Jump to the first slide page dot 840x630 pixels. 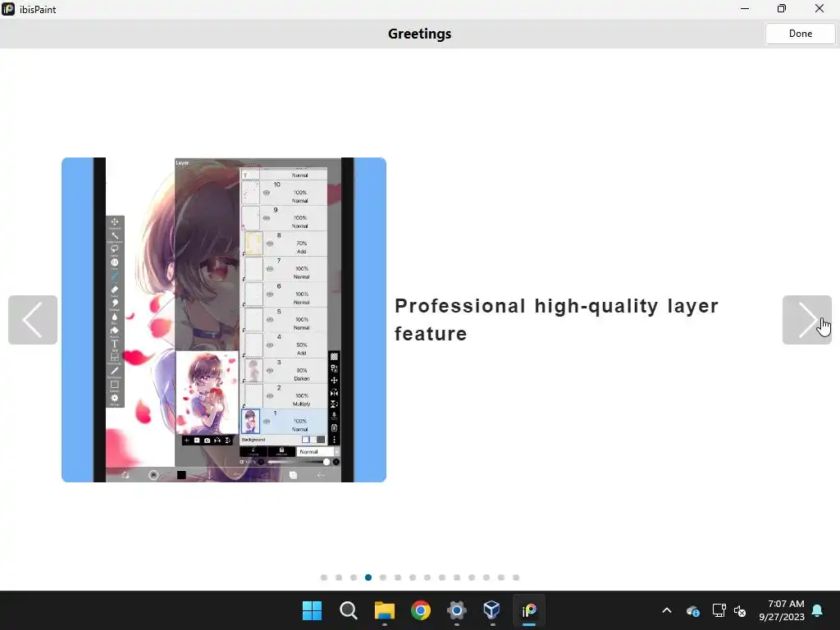coord(324,577)
